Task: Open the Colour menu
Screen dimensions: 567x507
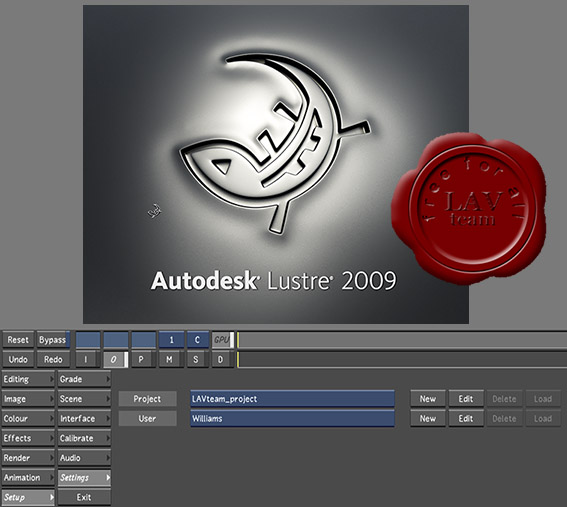Action: tap(28, 418)
